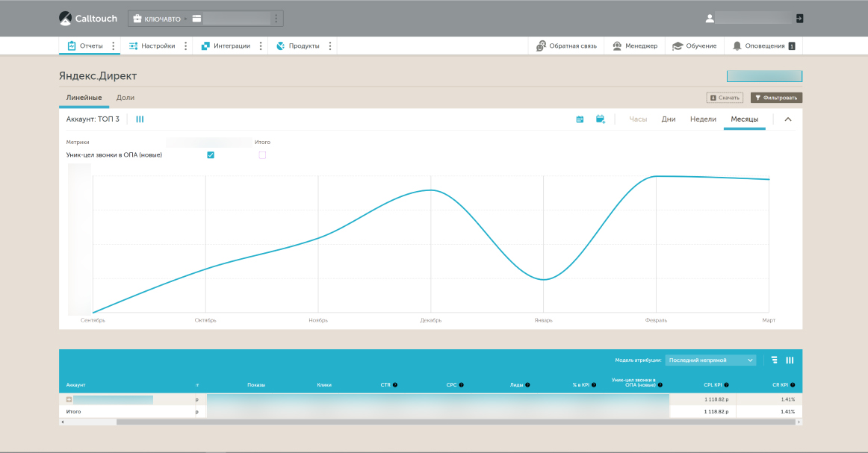Click % в KPI help icon
This screenshot has height=453, width=868.
click(594, 385)
